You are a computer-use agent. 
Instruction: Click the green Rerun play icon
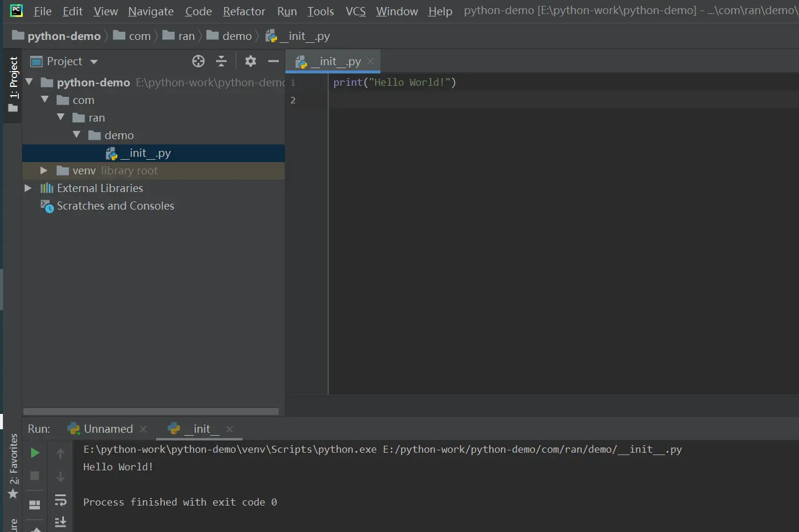coord(35,453)
